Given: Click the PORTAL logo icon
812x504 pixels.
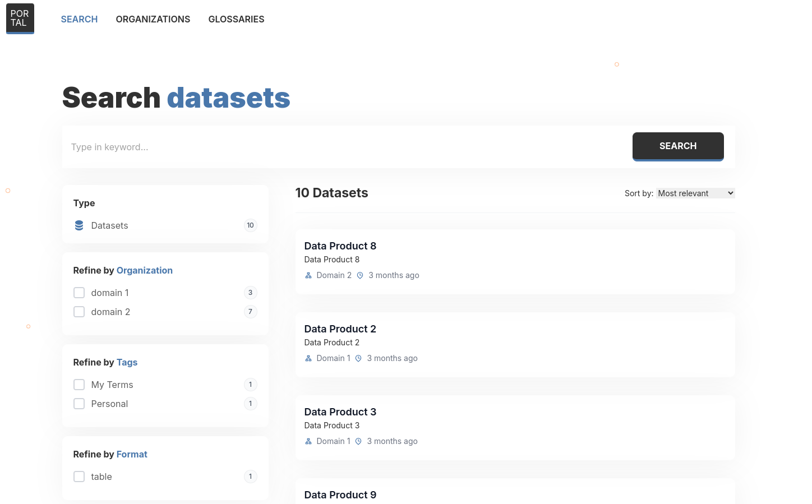Looking at the screenshot, I should tap(20, 18).
